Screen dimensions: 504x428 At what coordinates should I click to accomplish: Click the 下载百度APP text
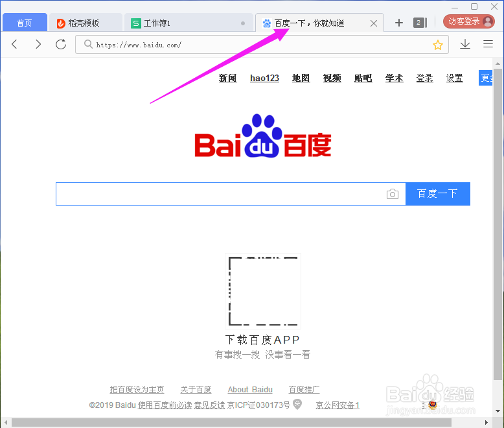tap(262, 340)
